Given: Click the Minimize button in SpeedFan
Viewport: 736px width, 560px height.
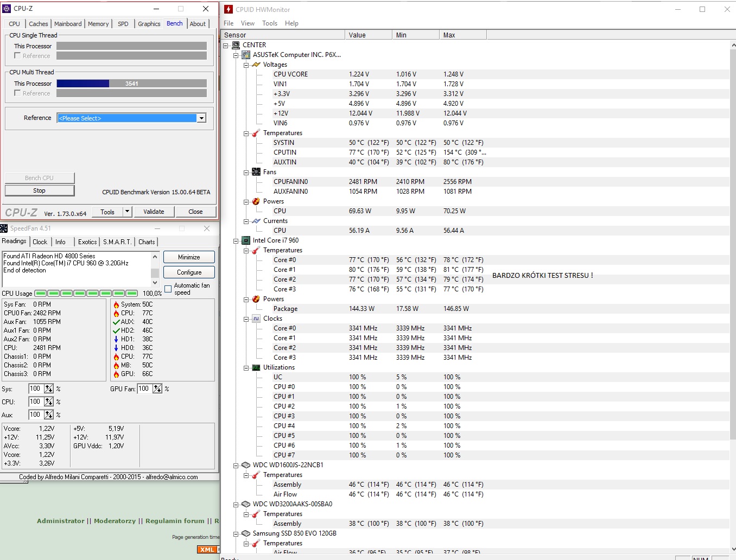Looking at the screenshot, I should tap(189, 257).
